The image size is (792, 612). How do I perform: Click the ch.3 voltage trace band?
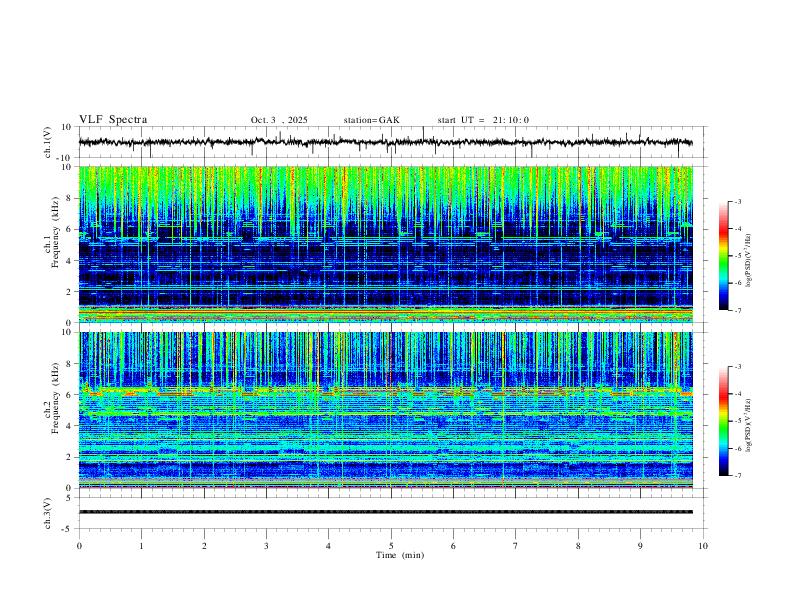pyautogui.click(x=386, y=512)
